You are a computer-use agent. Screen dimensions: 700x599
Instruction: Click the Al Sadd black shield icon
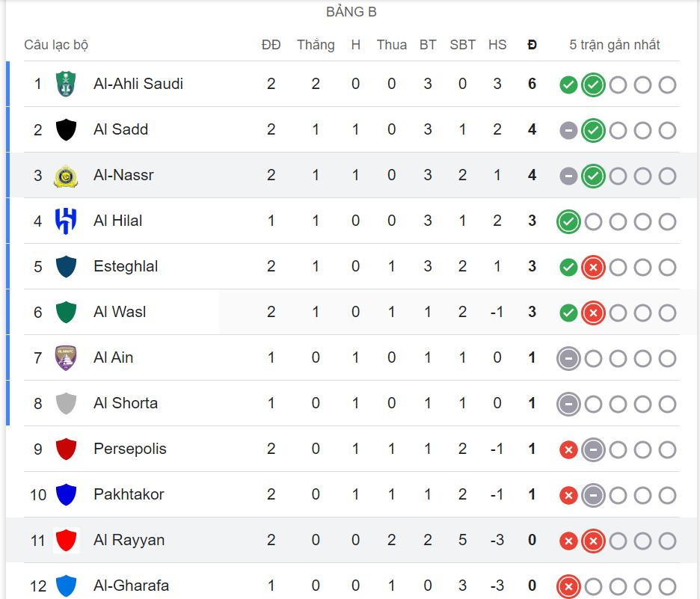pyautogui.click(x=67, y=130)
